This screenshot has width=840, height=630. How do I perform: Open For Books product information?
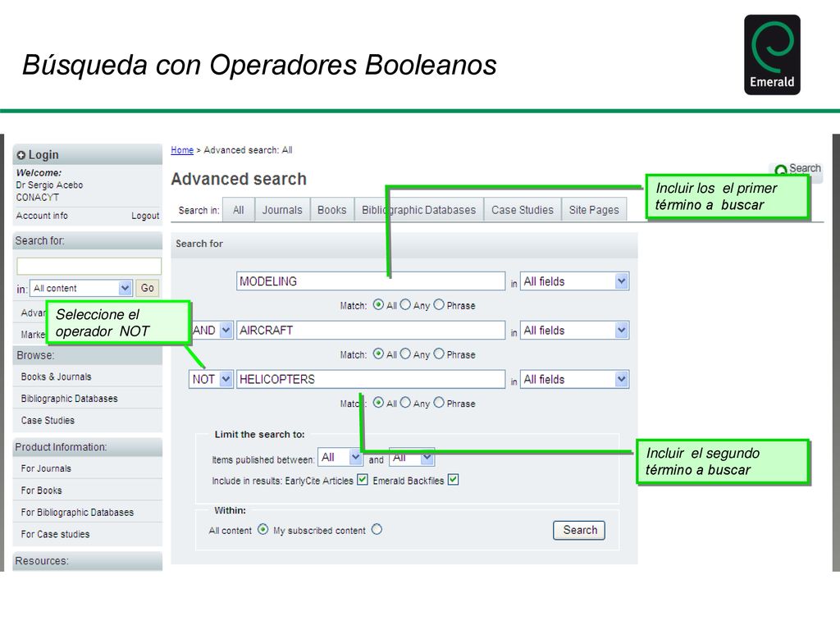click(x=41, y=491)
